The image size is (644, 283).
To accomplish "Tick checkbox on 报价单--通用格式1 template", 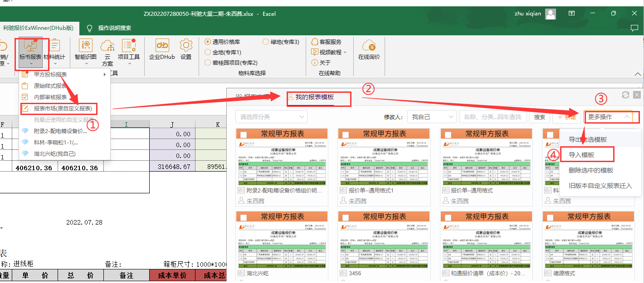I will [346, 134].
